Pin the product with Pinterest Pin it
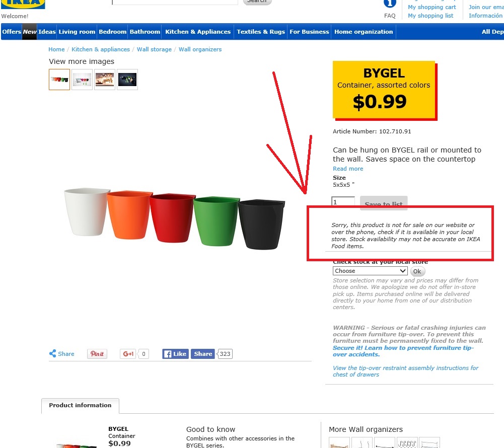Viewport: 504px width, 448px height. [x=97, y=354]
